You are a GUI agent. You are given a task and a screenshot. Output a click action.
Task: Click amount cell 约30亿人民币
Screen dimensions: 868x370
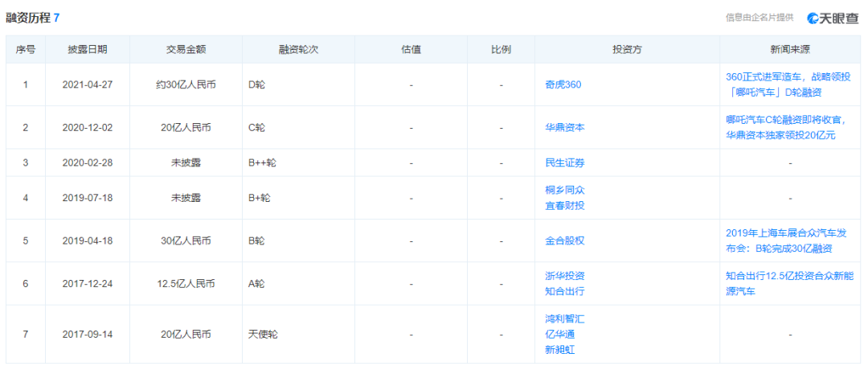tap(186, 85)
